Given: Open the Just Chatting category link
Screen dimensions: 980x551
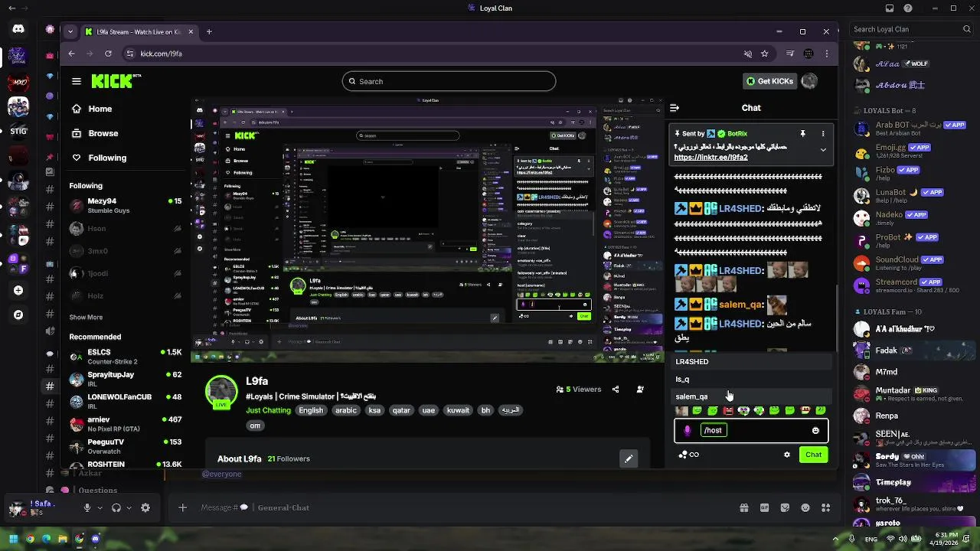Looking at the screenshot, I should coord(268,410).
